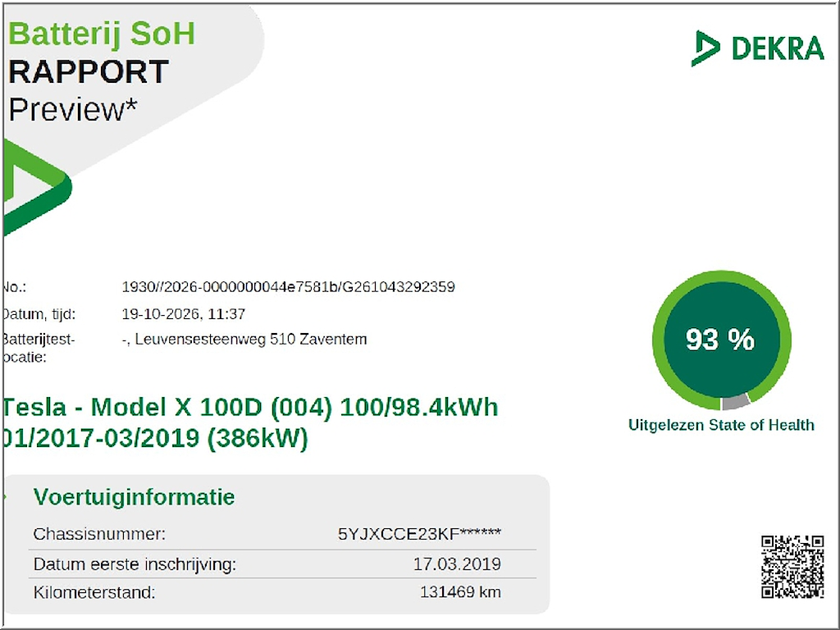Click the "Chassisnummer:" label
The image size is (840, 630).
coord(99,534)
